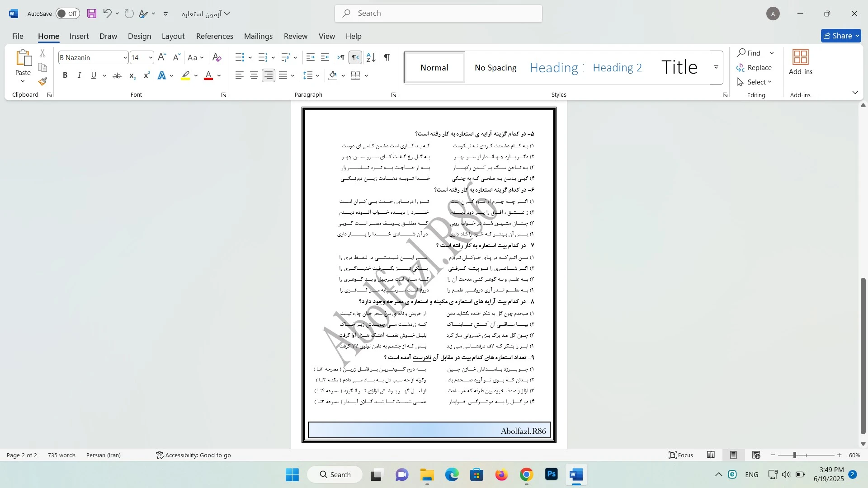Apply strikethrough formatting

click(x=117, y=75)
